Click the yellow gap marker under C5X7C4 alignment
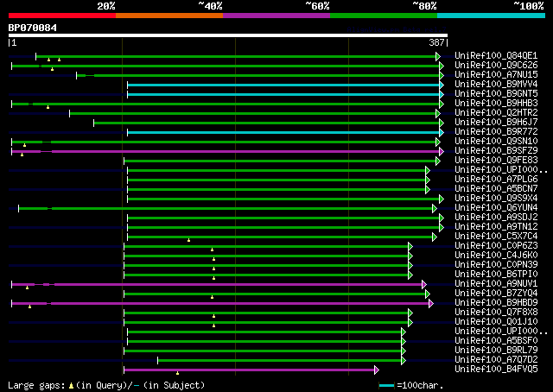 click(188, 240)
